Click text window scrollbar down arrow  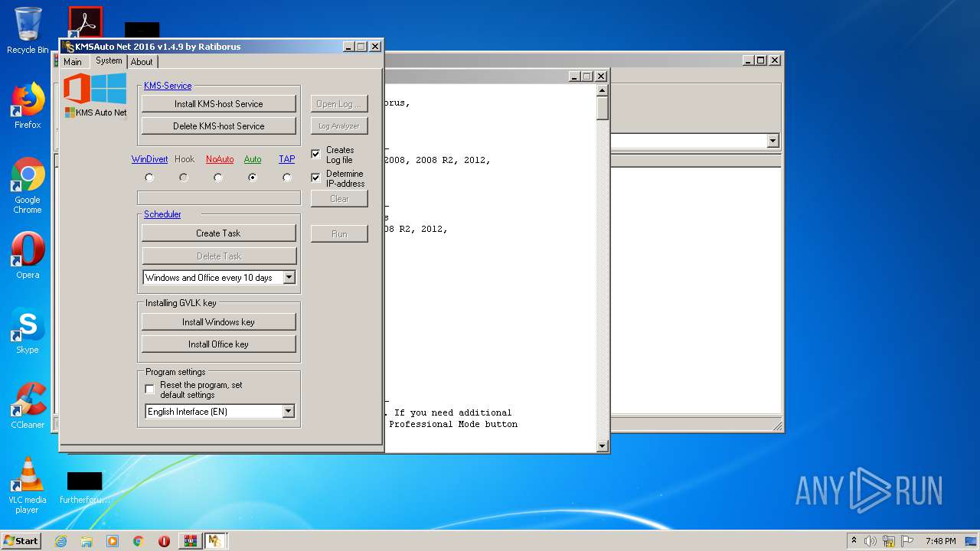(x=602, y=446)
